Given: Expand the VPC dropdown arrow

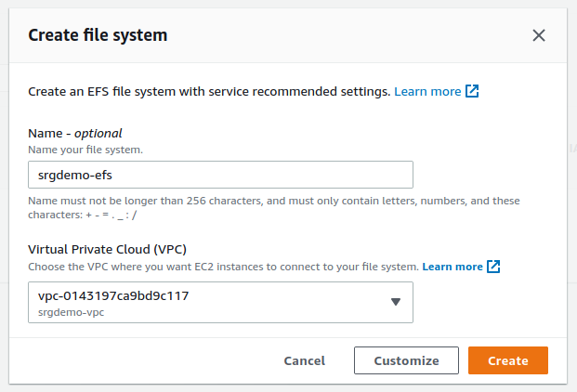Looking at the screenshot, I should (x=395, y=302).
